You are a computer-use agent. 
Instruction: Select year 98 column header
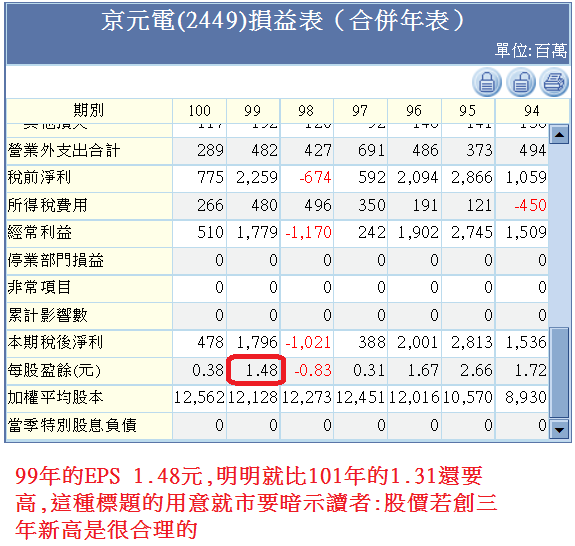(x=307, y=110)
